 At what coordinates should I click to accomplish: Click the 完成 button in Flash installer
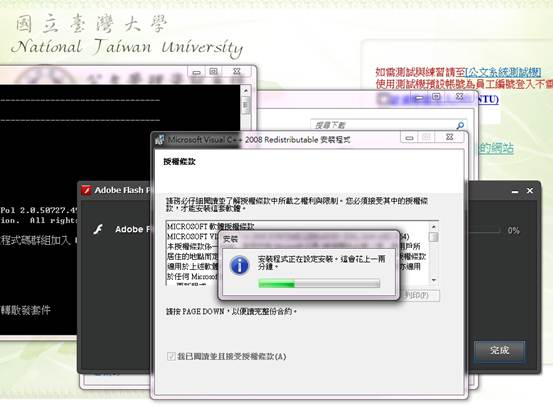coord(500,351)
